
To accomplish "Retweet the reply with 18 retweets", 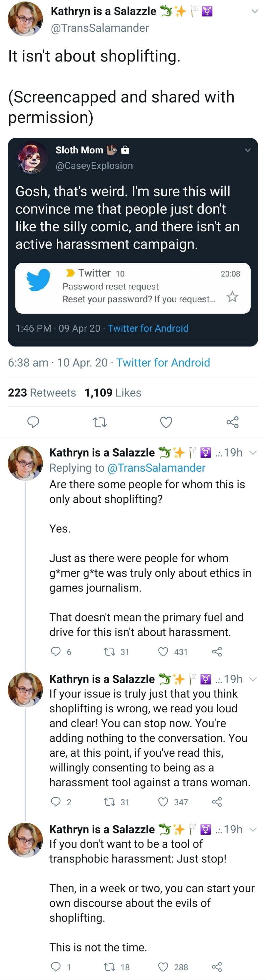I will point(110,967).
